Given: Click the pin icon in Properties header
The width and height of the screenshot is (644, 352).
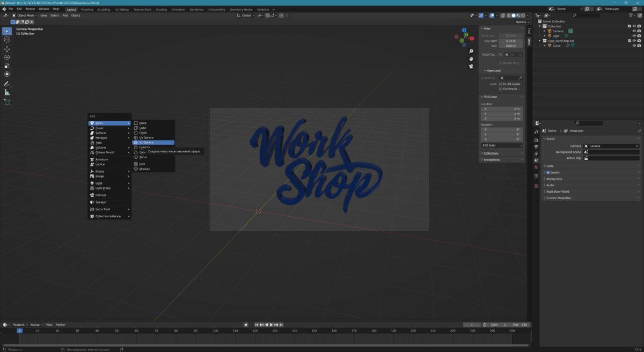Looking at the screenshot, I should (x=639, y=131).
